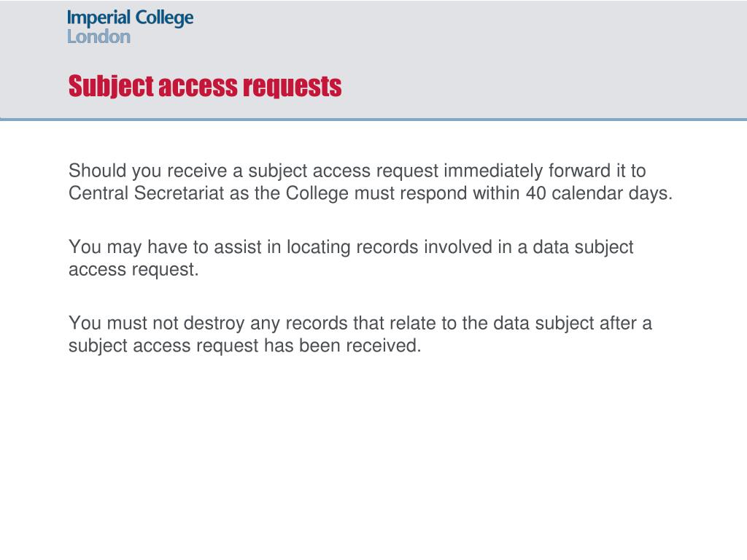Click the paragraph starting You may have
Image resolution: width=747 pixels, height=560 pixels.
(x=351, y=258)
